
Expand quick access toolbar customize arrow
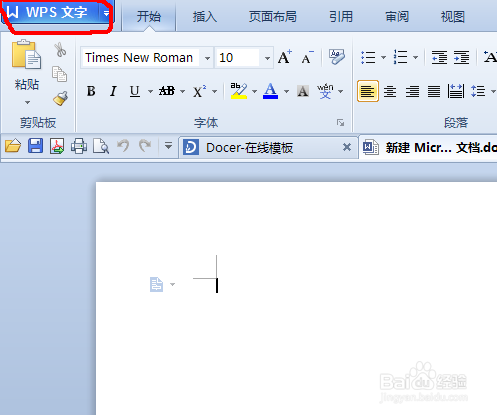168,146
